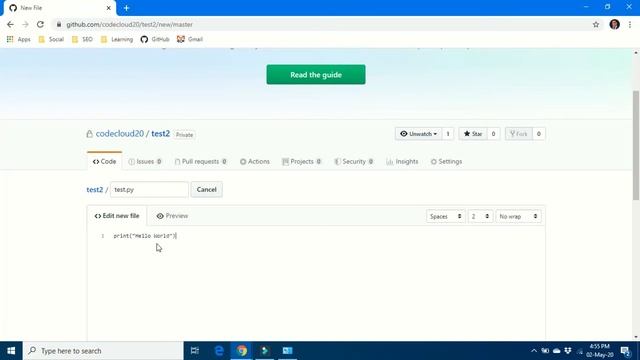
Task: Open Microsoft Edge from the taskbar
Action: pyautogui.click(x=219, y=351)
